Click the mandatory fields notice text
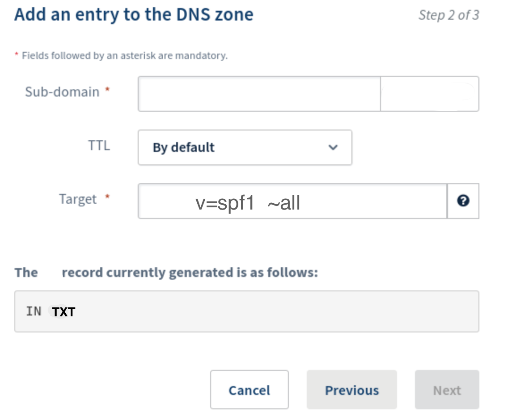Image resolution: width=516 pixels, height=420 pixels. [x=121, y=55]
